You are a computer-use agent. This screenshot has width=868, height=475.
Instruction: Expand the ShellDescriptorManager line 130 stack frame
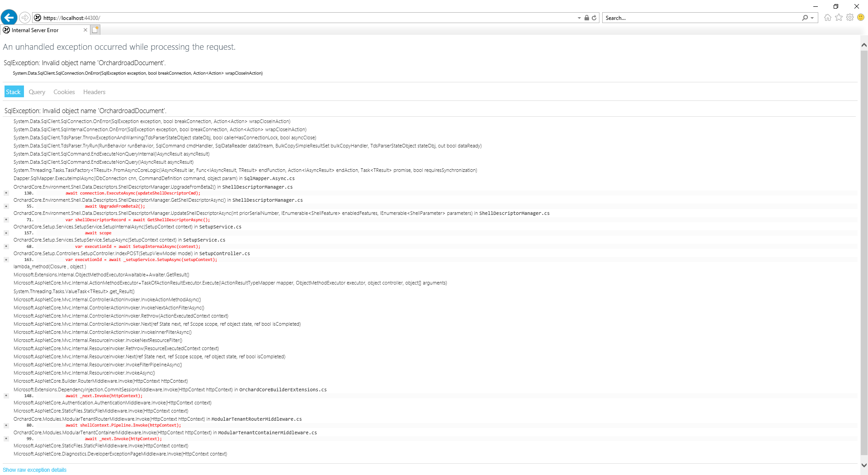5,193
